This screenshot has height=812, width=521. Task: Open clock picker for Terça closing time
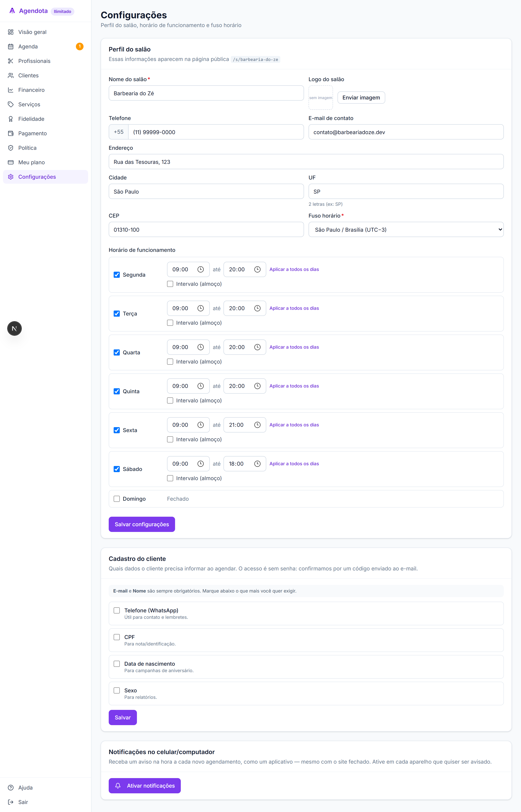coord(257,308)
